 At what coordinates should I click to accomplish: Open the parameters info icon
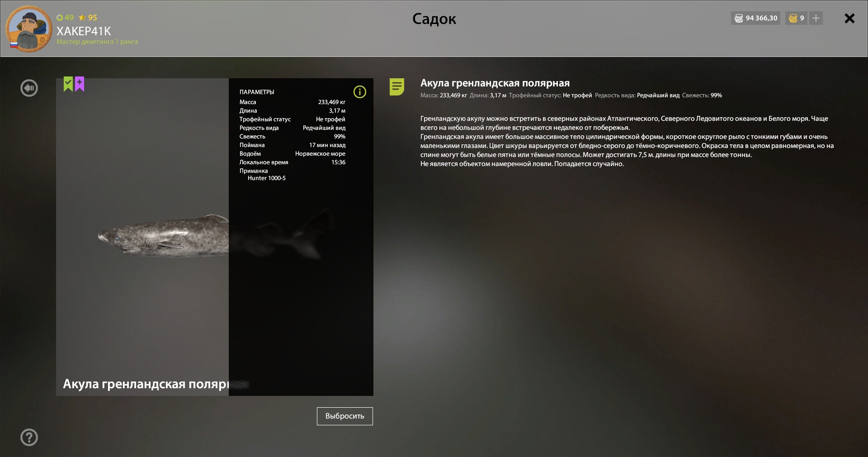tap(359, 92)
